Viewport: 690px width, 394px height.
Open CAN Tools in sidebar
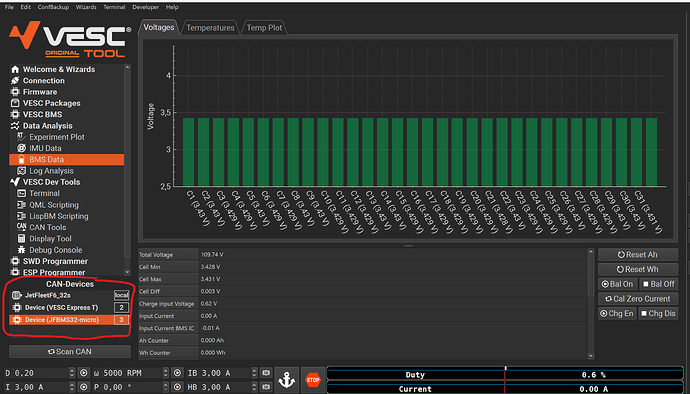pyautogui.click(x=48, y=227)
